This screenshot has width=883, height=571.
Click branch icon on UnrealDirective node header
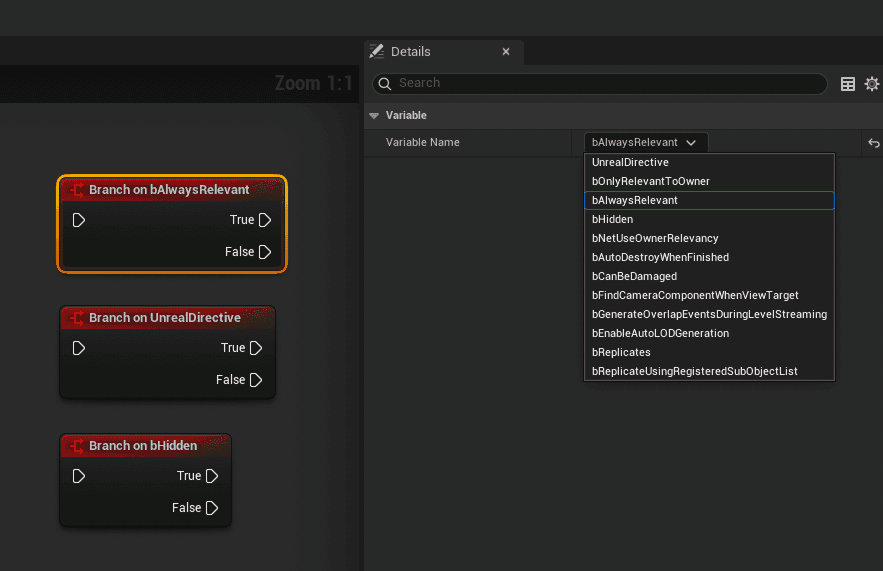pos(77,318)
